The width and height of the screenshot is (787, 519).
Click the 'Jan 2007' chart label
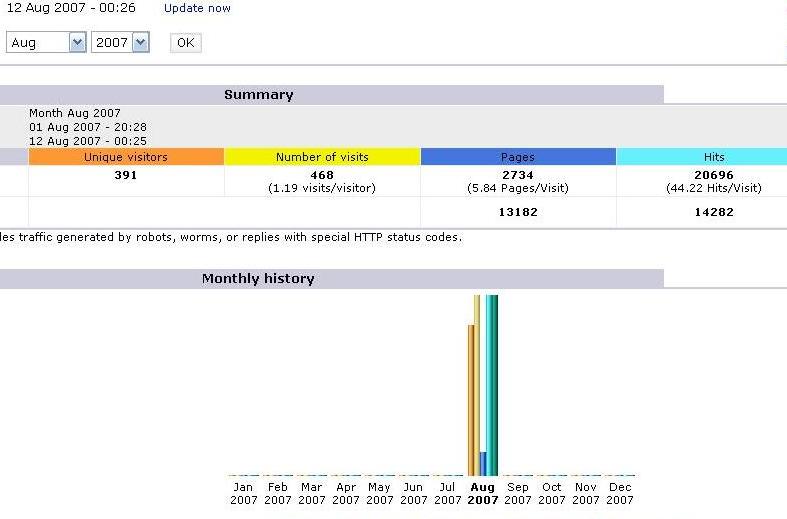244,494
